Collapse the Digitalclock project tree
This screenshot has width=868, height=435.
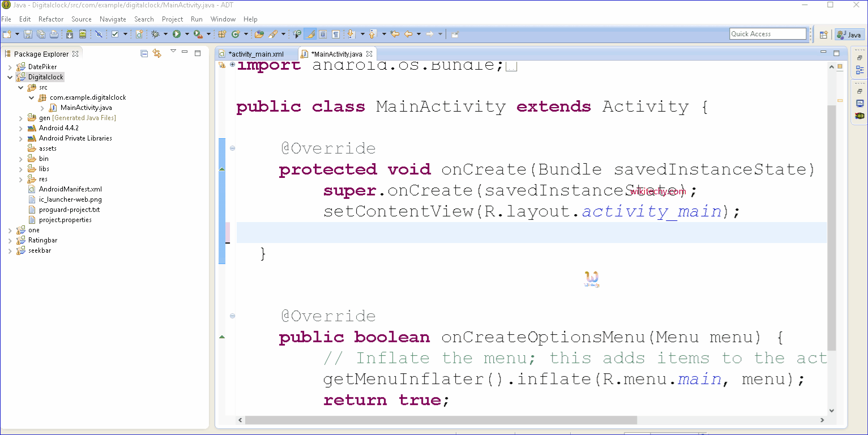pos(10,77)
